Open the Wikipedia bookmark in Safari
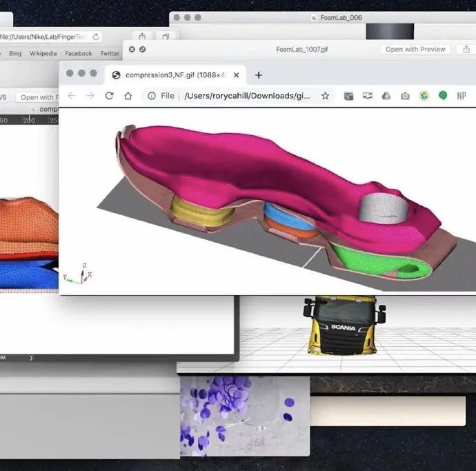Image resolution: width=476 pixels, height=471 pixels. [43, 53]
